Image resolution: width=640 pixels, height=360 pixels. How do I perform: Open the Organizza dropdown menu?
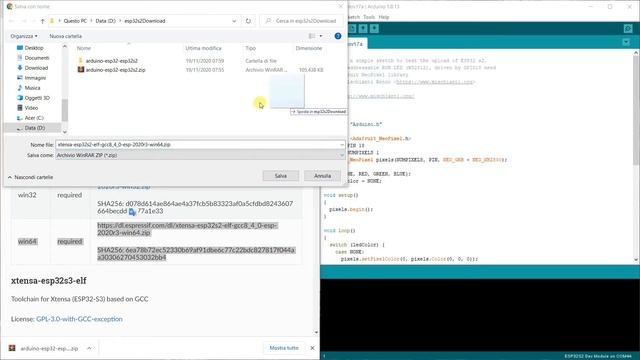(x=24, y=36)
